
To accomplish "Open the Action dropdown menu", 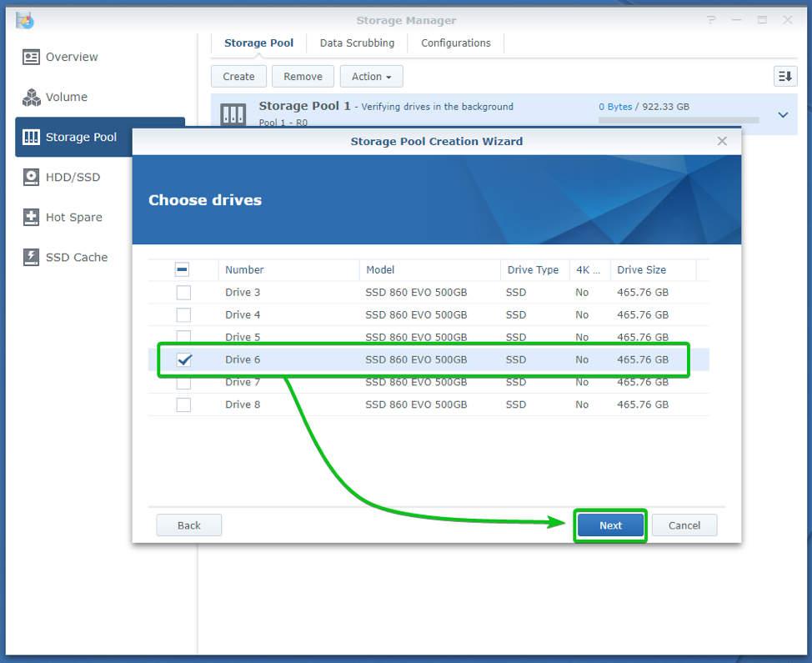I will tap(371, 77).
